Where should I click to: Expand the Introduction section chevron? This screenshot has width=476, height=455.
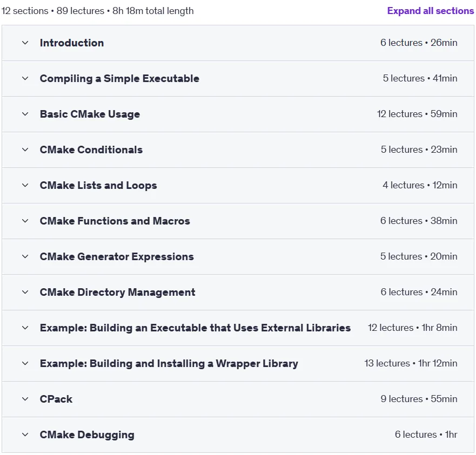click(25, 43)
